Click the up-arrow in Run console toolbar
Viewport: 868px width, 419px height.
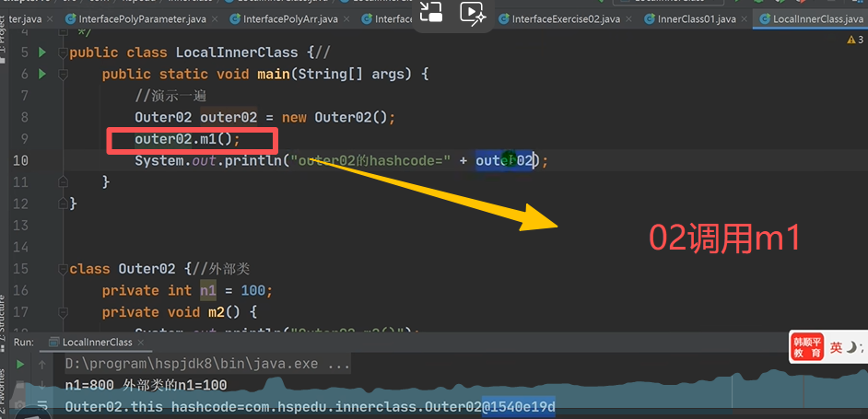pyautogui.click(x=42, y=364)
